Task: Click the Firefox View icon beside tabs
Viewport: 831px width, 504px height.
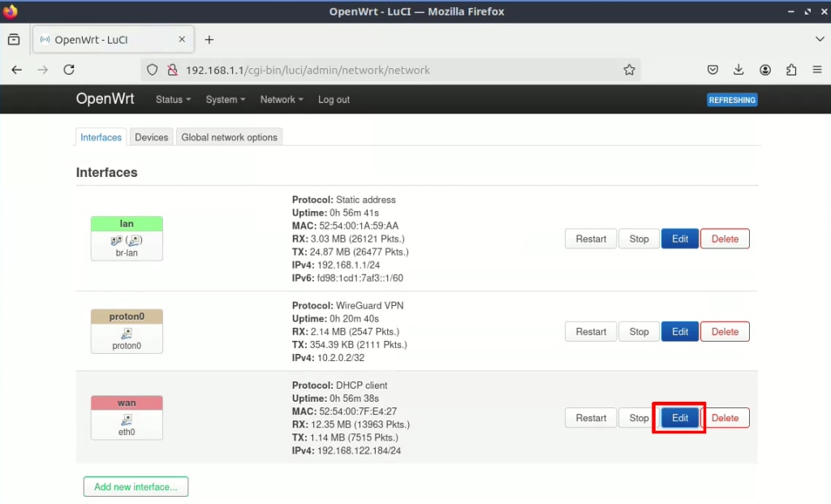Action: (x=14, y=39)
